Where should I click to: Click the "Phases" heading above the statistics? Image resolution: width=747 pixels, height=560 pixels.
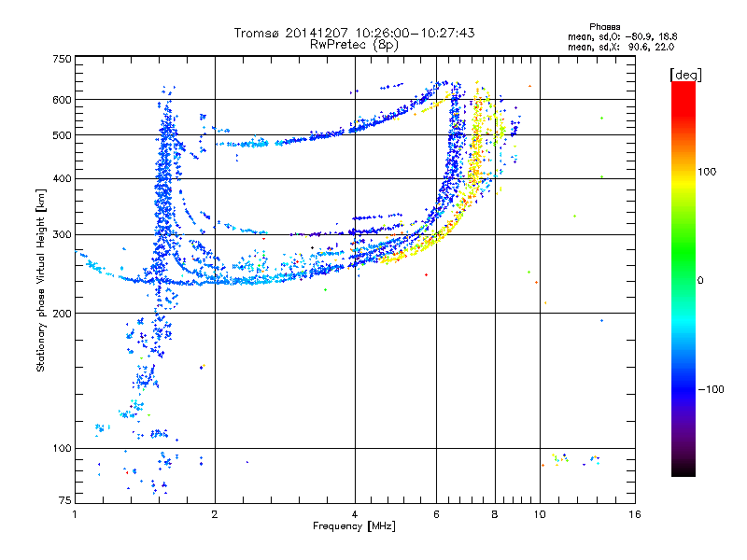click(x=604, y=27)
